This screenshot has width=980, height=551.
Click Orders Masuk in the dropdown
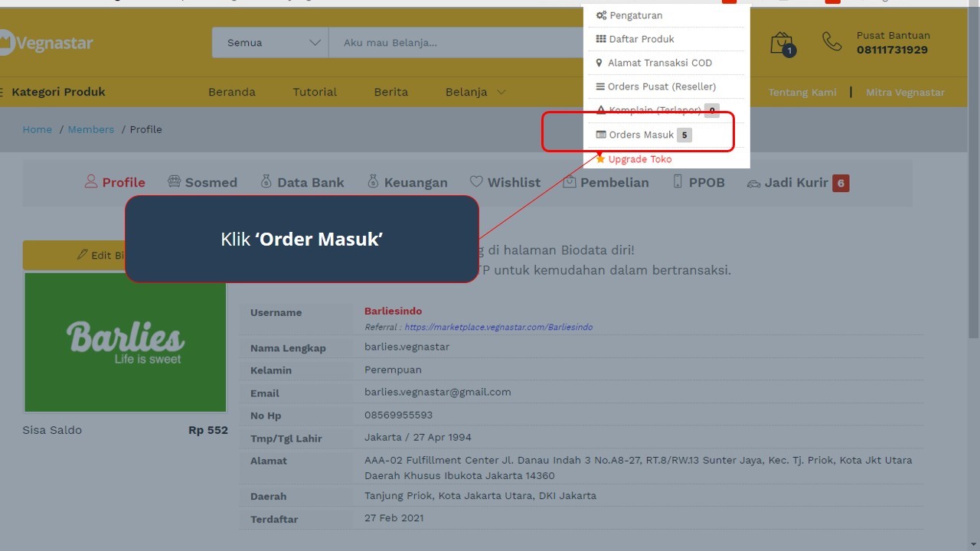click(x=641, y=135)
